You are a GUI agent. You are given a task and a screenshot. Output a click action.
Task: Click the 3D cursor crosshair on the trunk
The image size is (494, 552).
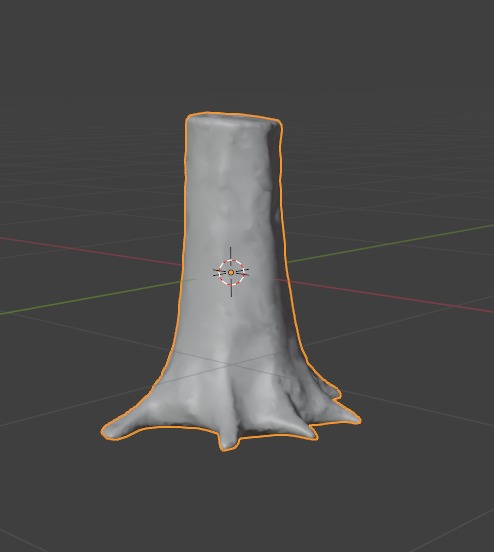point(231,272)
